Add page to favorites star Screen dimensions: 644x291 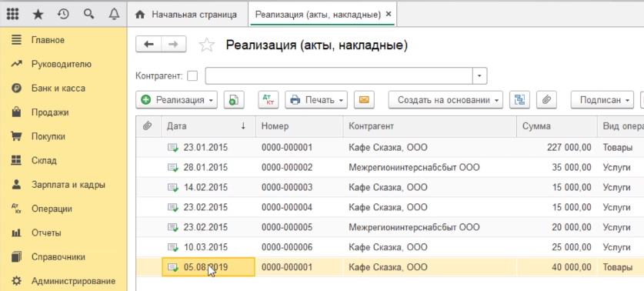207,45
